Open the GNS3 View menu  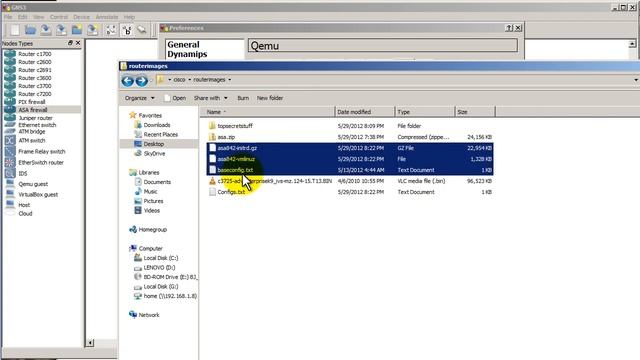pyautogui.click(x=39, y=17)
